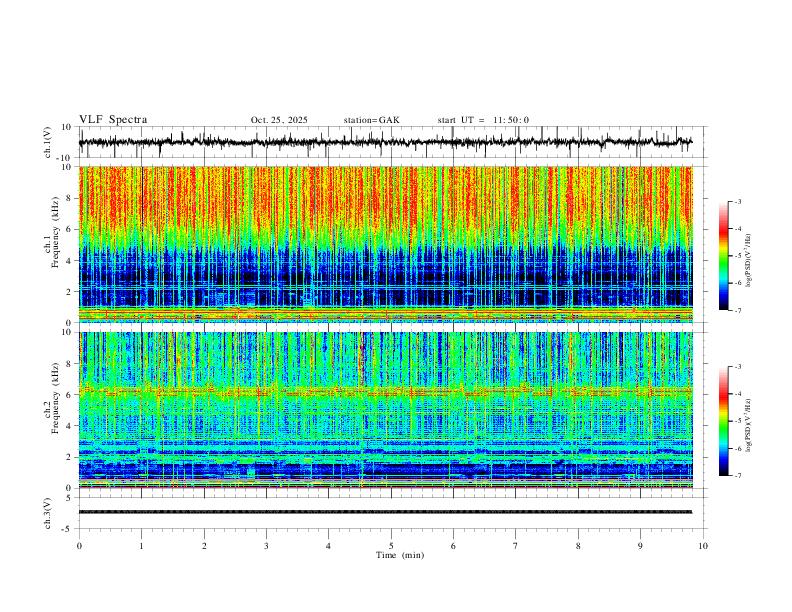Click the "VLF Spectra" plot title

[x=113, y=120]
